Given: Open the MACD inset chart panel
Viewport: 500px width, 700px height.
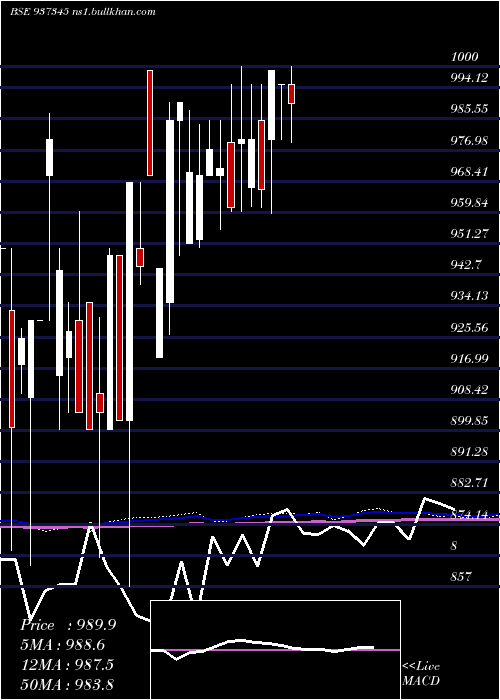Looking at the screenshot, I should [x=275, y=650].
